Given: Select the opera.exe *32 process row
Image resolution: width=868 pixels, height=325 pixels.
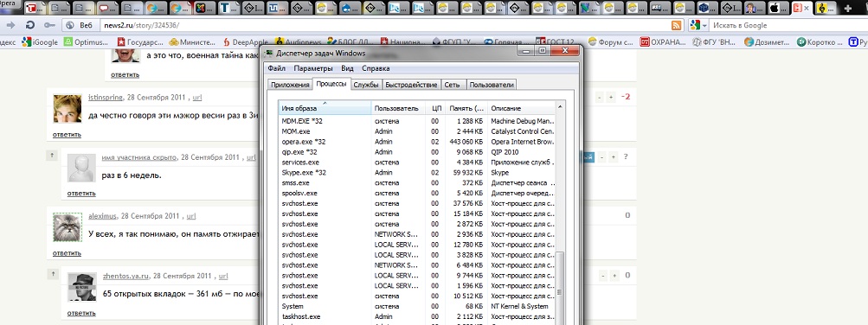Looking at the screenshot, I should (416, 142).
